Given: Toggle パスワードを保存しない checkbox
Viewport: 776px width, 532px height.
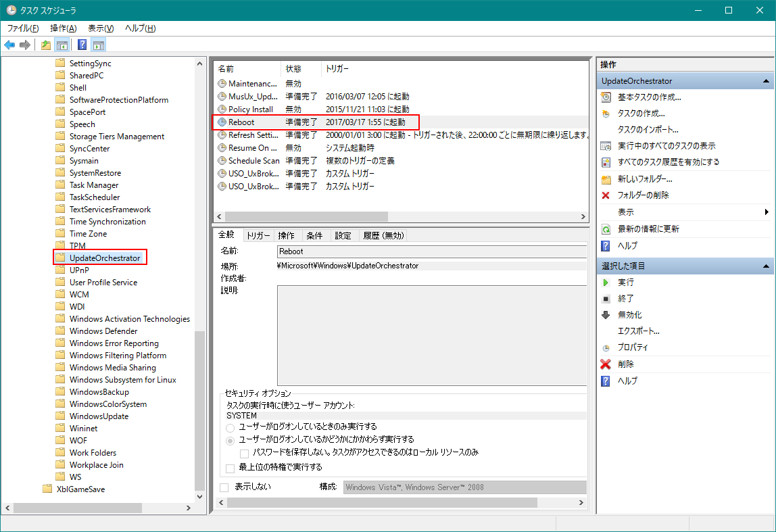Looking at the screenshot, I should 244,454.
